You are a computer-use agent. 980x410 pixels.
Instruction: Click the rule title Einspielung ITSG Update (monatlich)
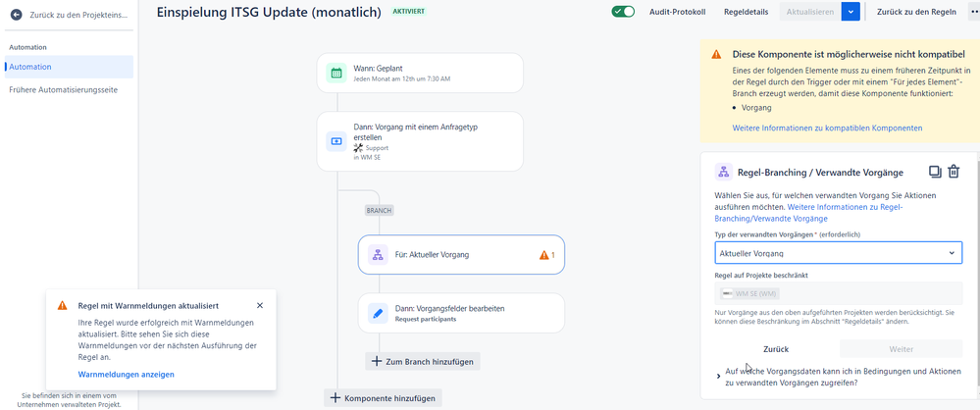point(269,12)
